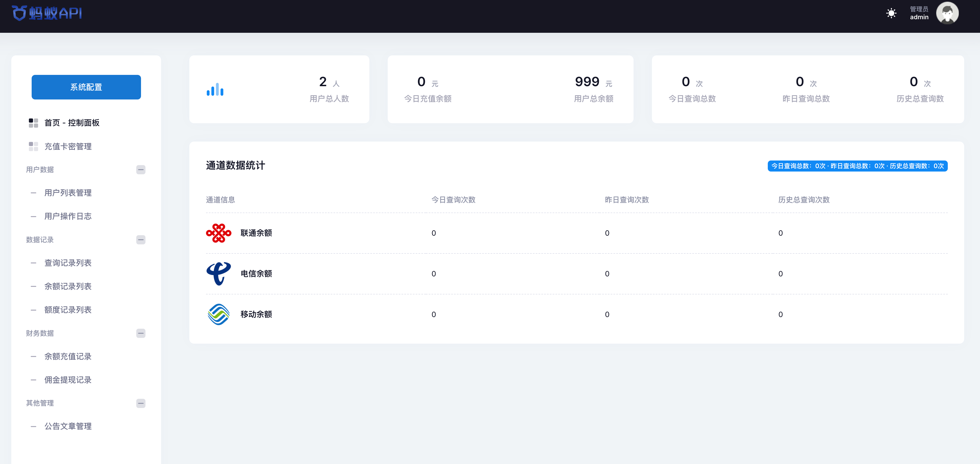Click the 通道信息 column header
980x464 pixels.
click(x=220, y=200)
